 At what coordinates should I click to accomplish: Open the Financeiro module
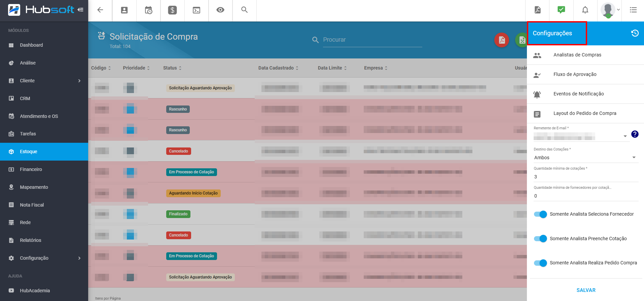pyautogui.click(x=44, y=169)
